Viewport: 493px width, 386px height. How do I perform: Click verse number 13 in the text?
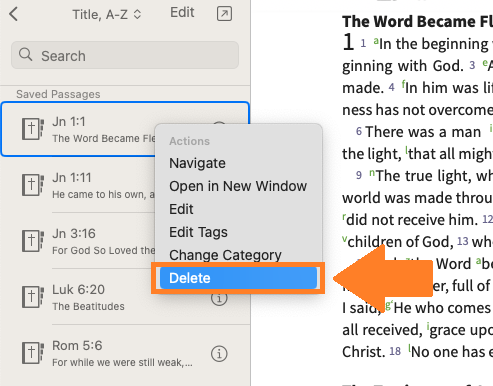click(463, 241)
